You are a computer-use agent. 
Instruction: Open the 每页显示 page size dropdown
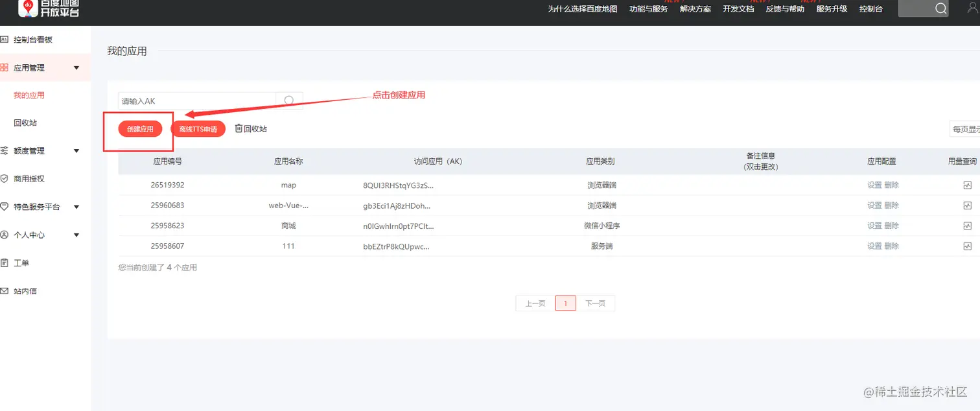coord(964,129)
